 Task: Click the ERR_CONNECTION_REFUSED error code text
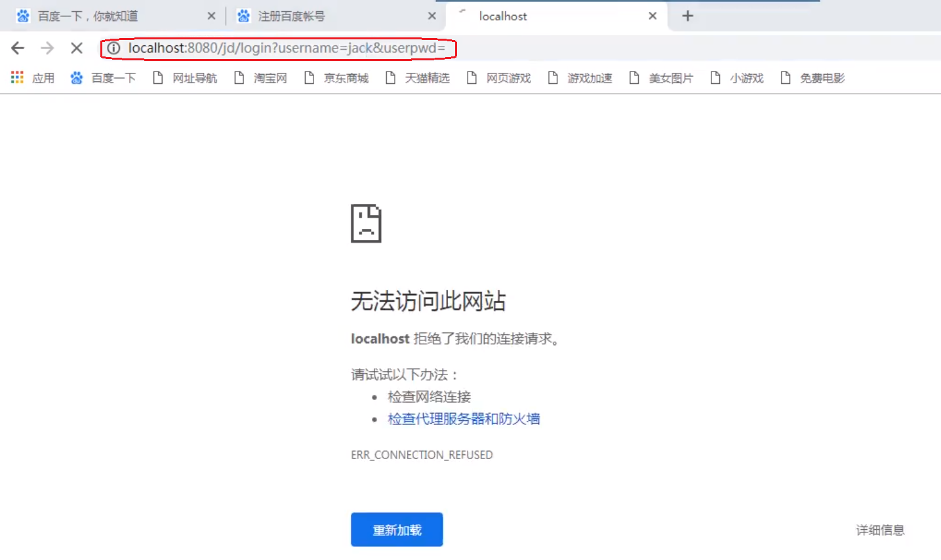(x=422, y=454)
